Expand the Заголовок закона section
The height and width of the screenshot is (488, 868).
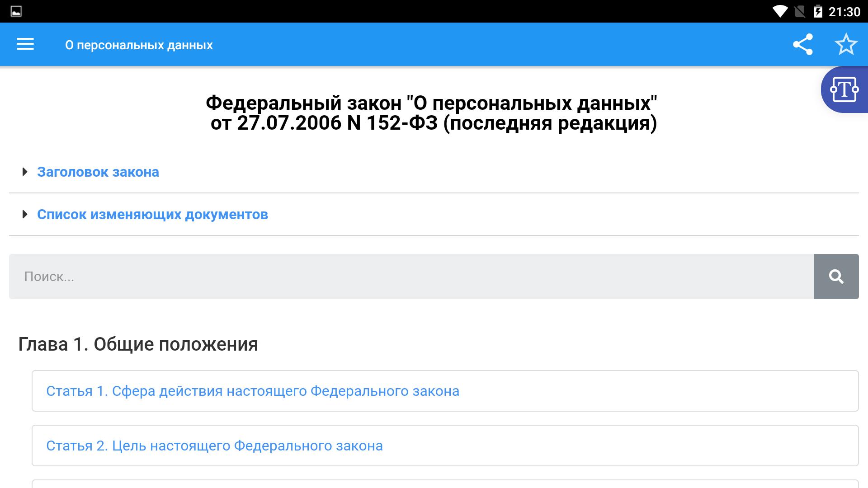point(98,172)
